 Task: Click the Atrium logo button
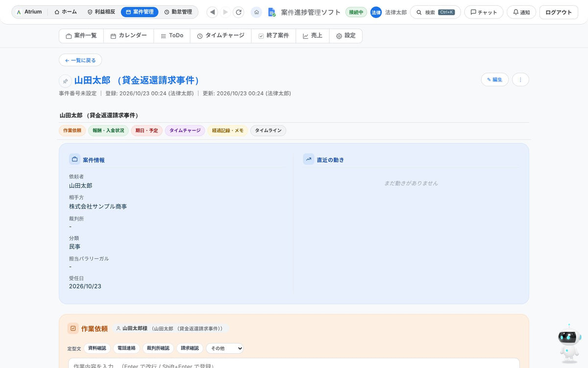pyautogui.click(x=29, y=12)
